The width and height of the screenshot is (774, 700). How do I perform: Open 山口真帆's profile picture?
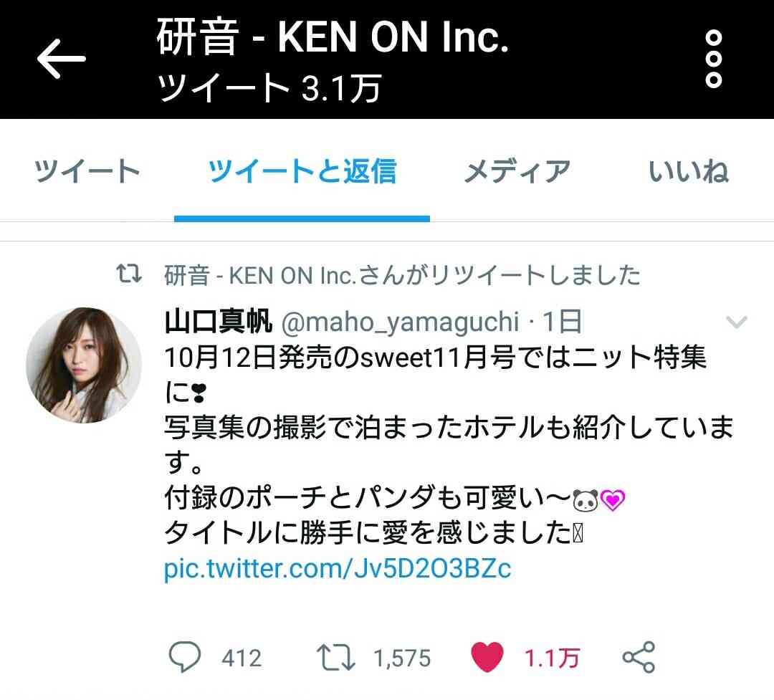point(83,365)
